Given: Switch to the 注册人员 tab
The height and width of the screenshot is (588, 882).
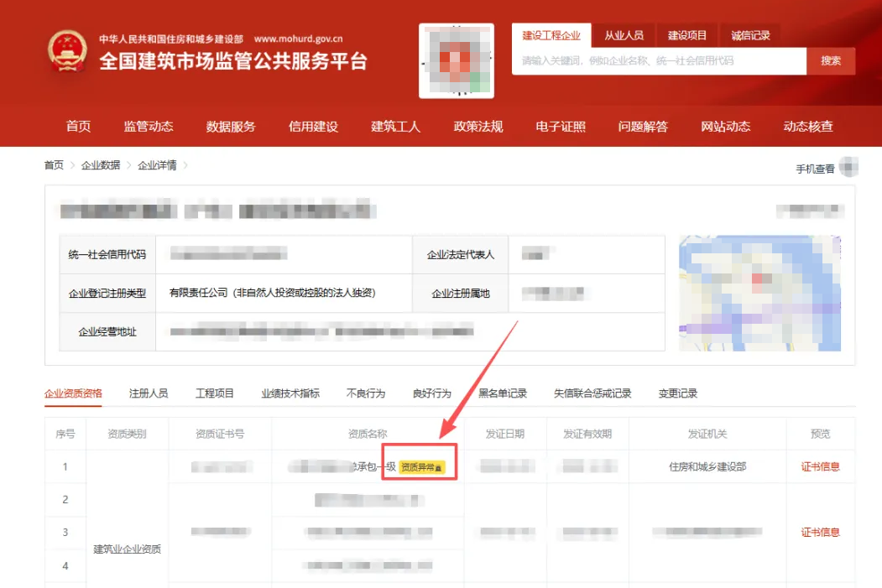Looking at the screenshot, I should [149, 393].
